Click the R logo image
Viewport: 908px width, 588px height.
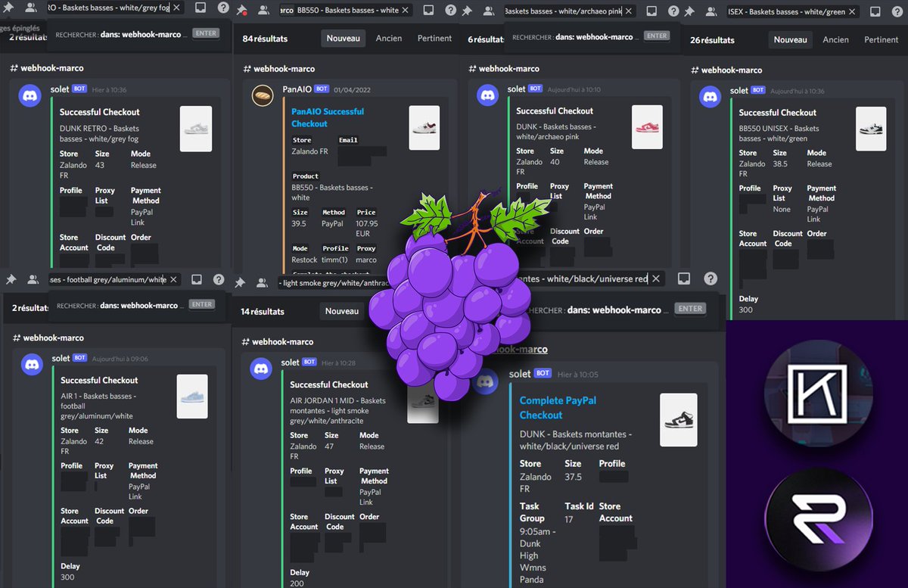pyautogui.click(x=818, y=519)
